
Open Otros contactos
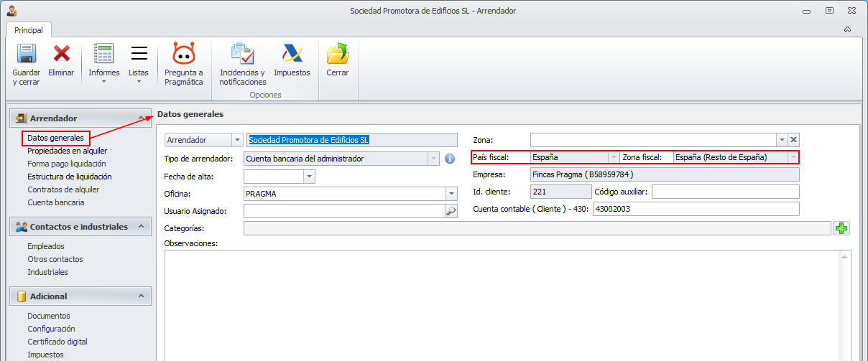[55, 259]
